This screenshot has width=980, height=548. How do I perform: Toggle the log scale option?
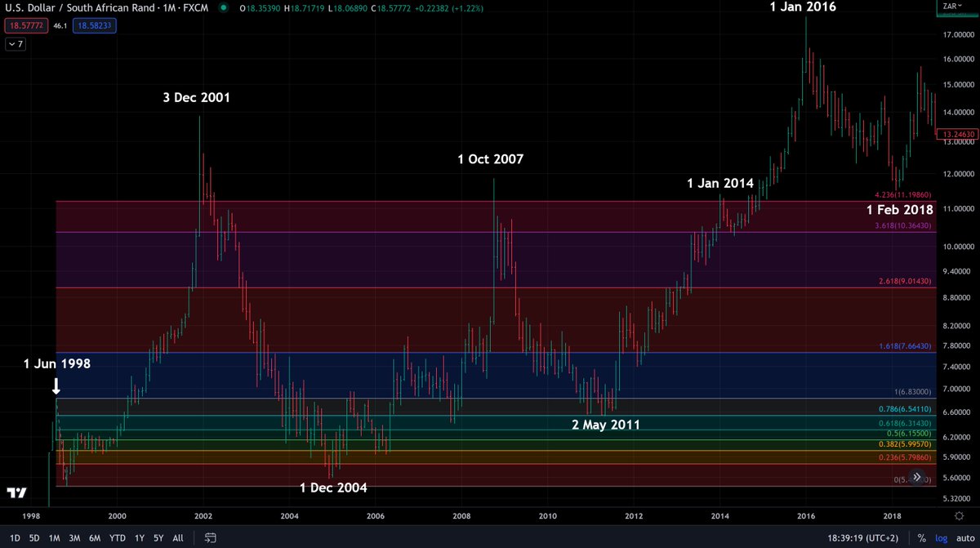point(940,538)
